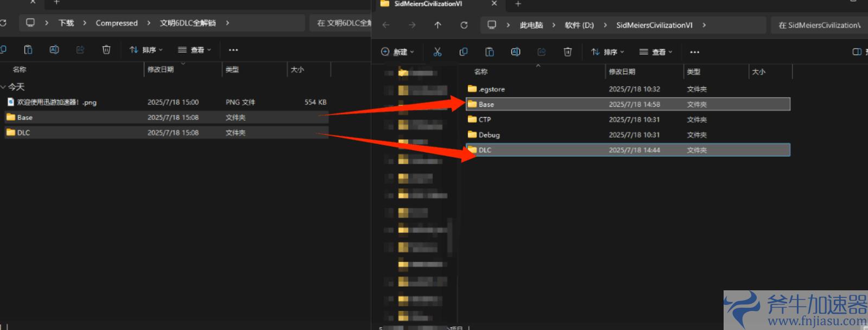Click 软件 (D:) in the right address bar
Viewport: 868px width, 330px height.
click(579, 25)
